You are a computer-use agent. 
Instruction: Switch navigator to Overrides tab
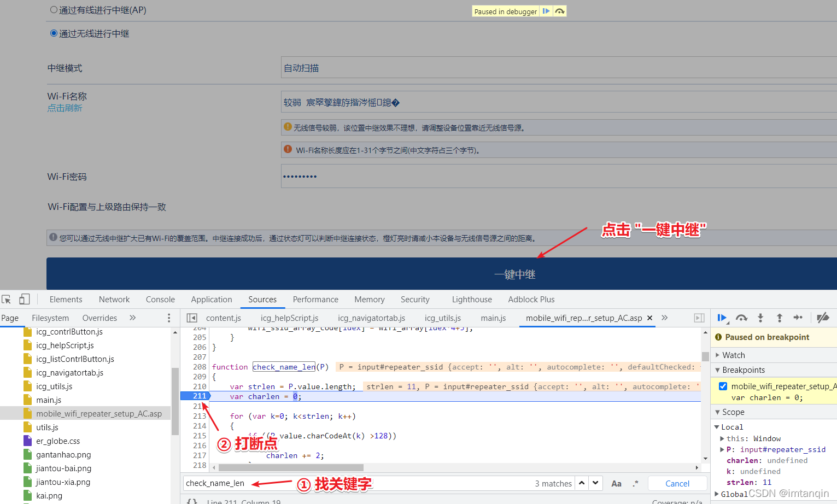coord(99,318)
